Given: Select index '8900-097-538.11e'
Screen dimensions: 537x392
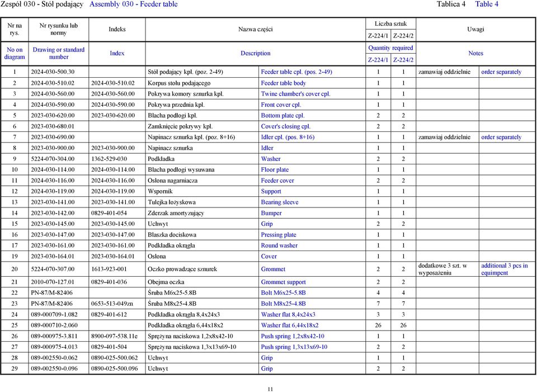Looking at the screenshot, I should tap(114, 337).
